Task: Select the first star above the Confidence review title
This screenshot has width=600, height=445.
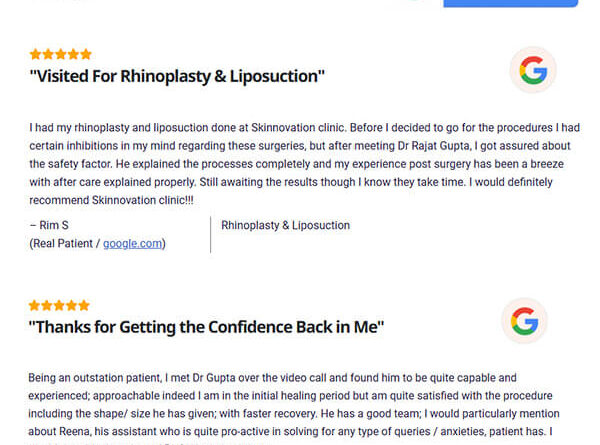Action: 34,305
